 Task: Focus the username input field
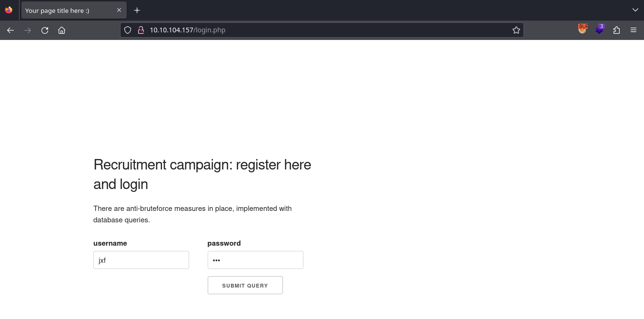(141, 260)
